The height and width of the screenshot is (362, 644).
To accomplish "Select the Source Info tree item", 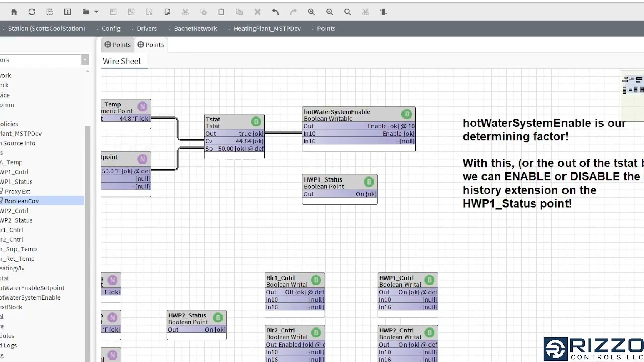I will 19,143.
